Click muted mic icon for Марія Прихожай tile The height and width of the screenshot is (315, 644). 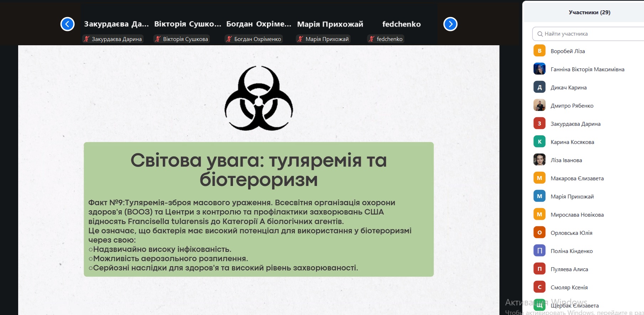[x=300, y=39]
